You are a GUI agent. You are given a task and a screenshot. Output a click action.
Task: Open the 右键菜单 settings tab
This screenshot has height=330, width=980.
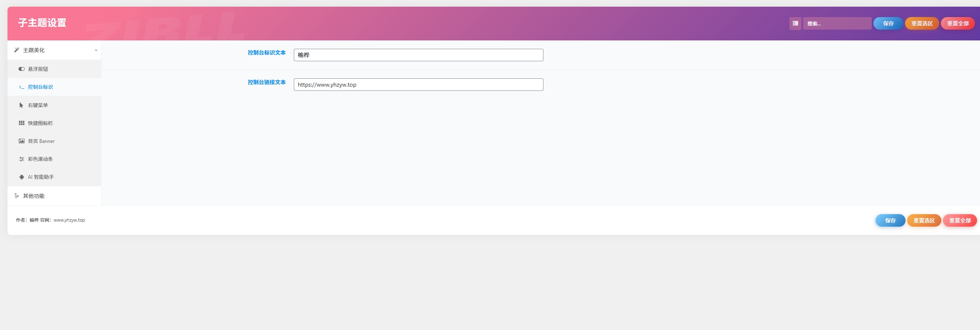pos(38,105)
